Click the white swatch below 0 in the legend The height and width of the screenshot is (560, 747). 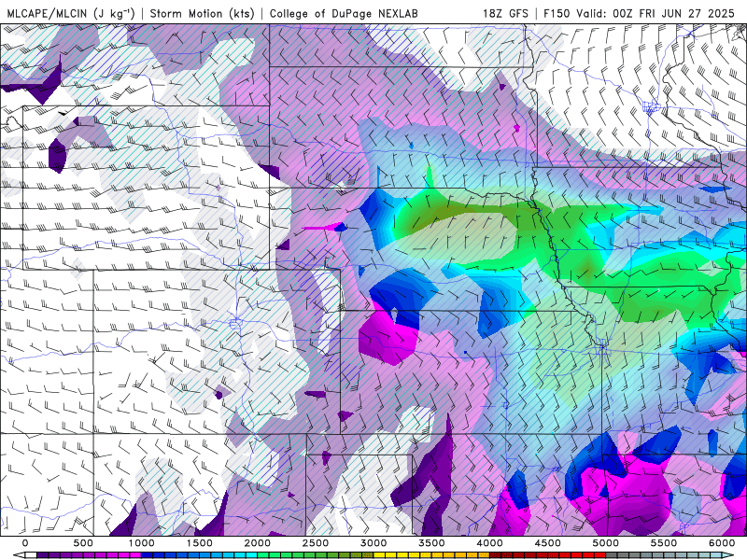tap(31, 554)
